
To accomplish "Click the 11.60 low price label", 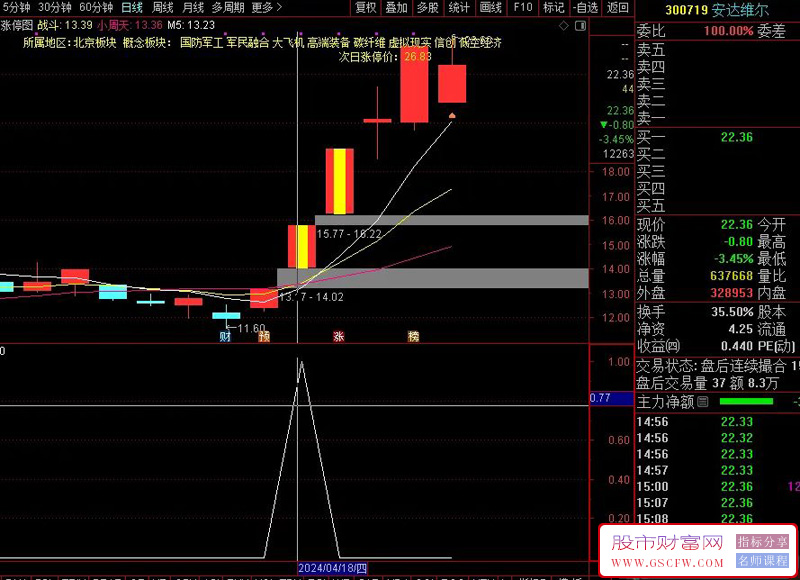I will pyautogui.click(x=251, y=328).
